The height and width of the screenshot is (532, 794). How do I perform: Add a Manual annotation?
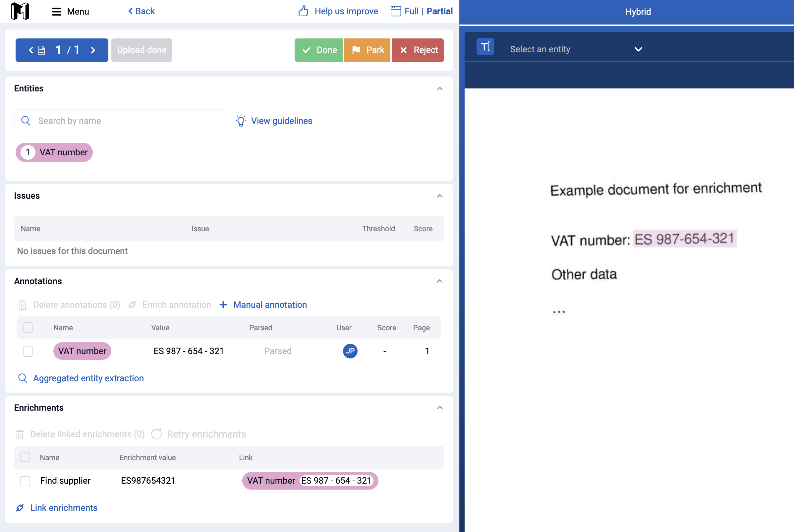[263, 305]
